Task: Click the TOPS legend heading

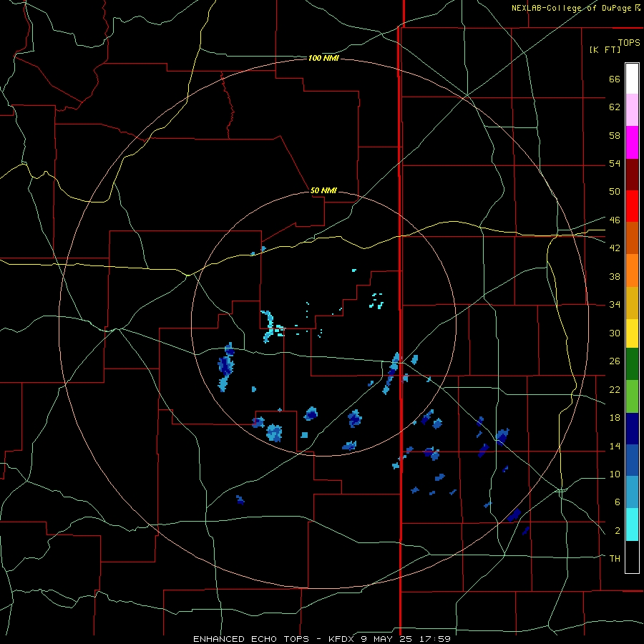Action: tap(629, 42)
